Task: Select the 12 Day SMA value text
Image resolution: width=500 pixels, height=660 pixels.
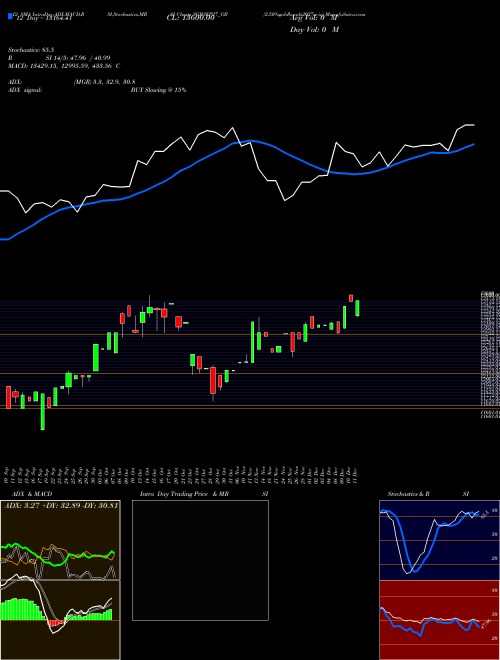Action: pyautogui.click(x=45, y=18)
